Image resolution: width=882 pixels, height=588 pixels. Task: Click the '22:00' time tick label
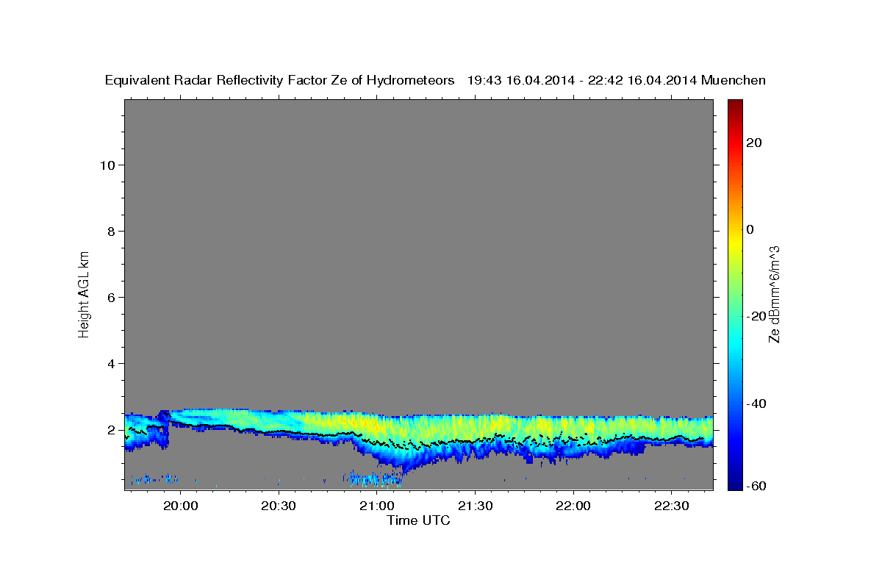(x=573, y=506)
